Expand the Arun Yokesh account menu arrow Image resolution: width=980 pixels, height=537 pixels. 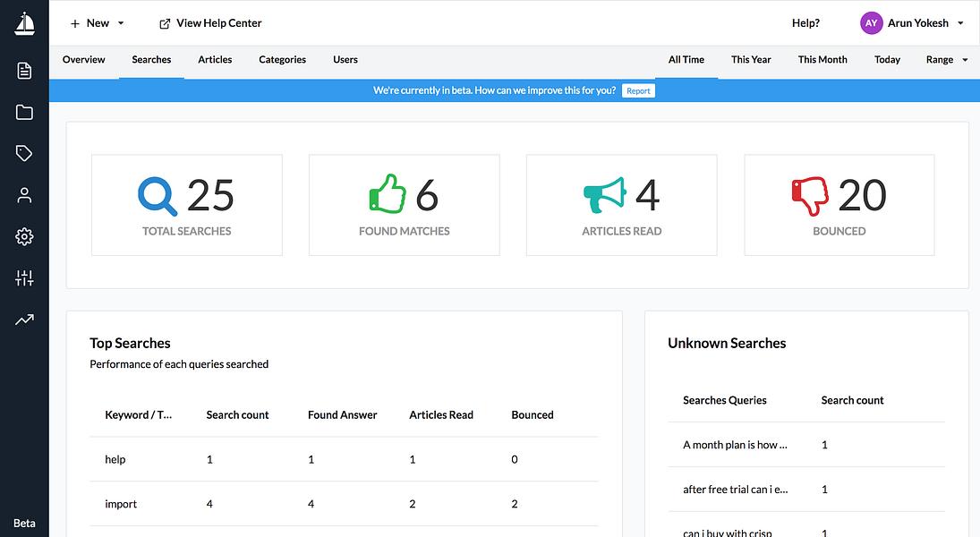pyautogui.click(x=960, y=23)
